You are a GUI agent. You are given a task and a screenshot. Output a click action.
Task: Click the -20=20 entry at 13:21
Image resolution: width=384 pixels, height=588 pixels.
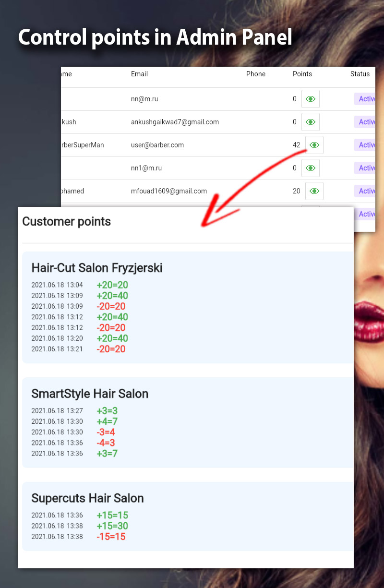pos(111,349)
